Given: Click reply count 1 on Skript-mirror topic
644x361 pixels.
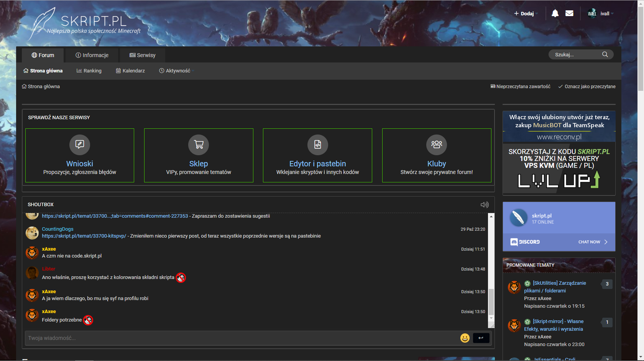Looking at the screenshot, I should click(x=607, y=322).
